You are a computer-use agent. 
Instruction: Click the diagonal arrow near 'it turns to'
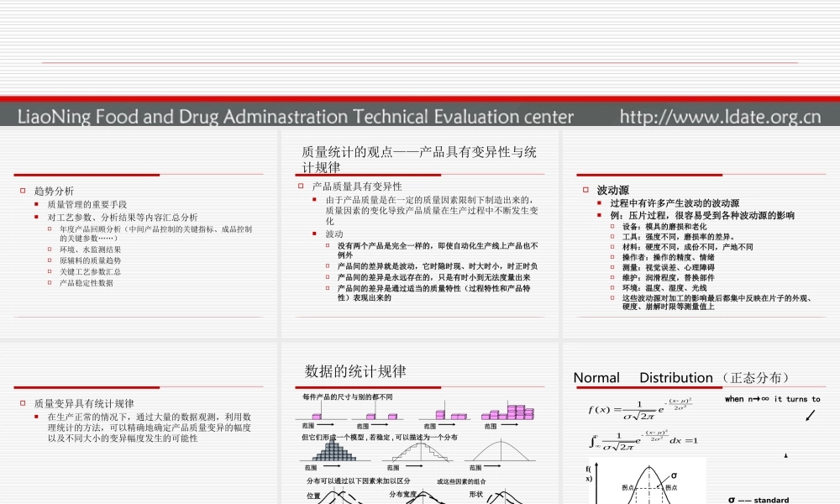pos(810,415)
